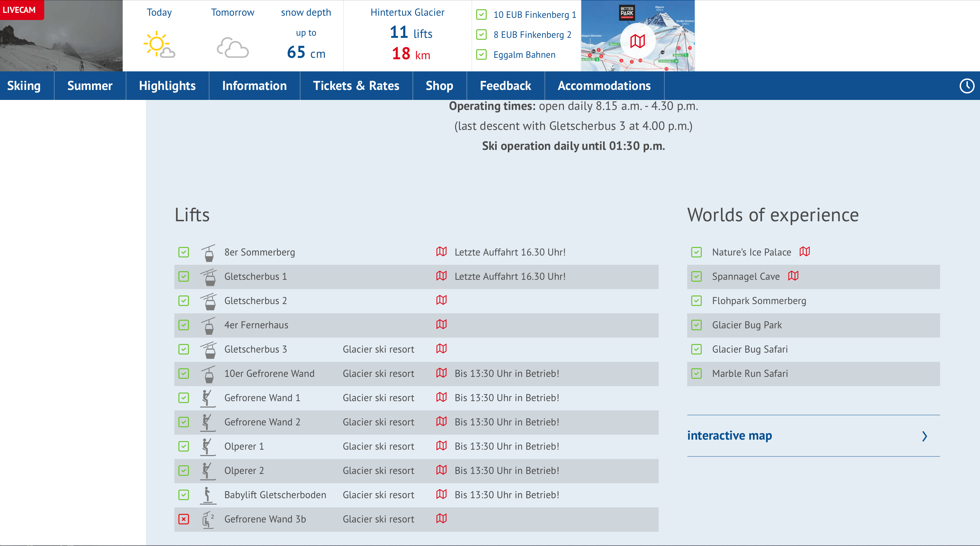Open the Information menu
Image resolution: width=980 pixels, height=546 pixels.
tap(255, 86)
